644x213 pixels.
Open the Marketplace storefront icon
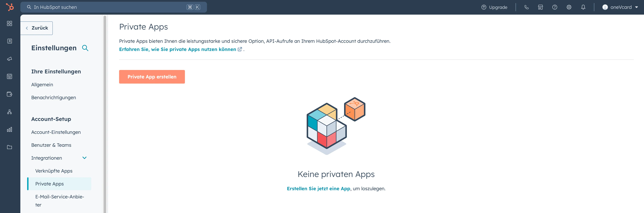click(x=541, y=7)
